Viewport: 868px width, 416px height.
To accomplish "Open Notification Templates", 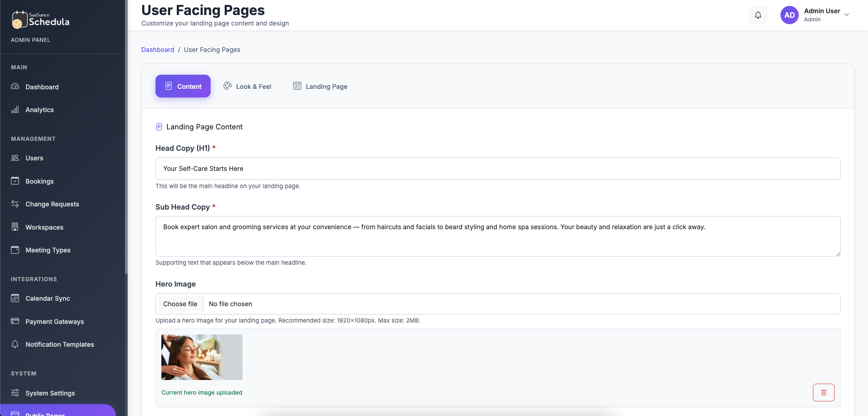I will click(60, 344).
